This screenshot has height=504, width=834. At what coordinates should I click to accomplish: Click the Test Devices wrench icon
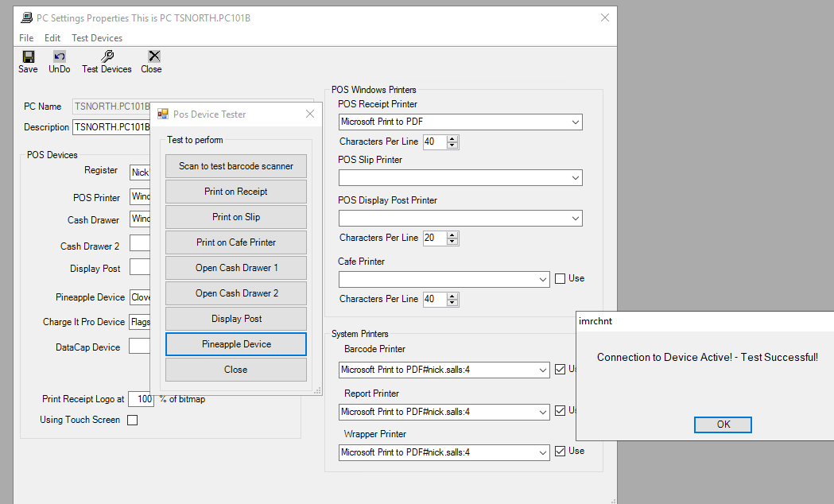coord(107,56)
